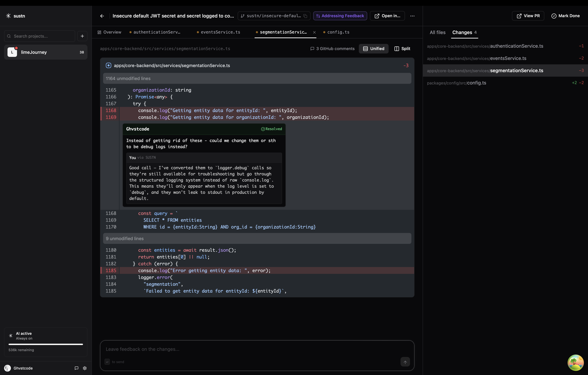Copy the sustn/insecure-default branch name
Screen dimensions: 588x375
305,16
